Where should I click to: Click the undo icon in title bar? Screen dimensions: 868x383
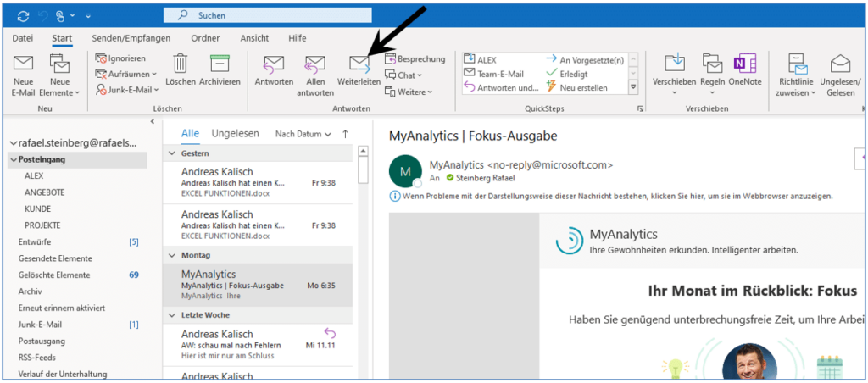point(43,15)
